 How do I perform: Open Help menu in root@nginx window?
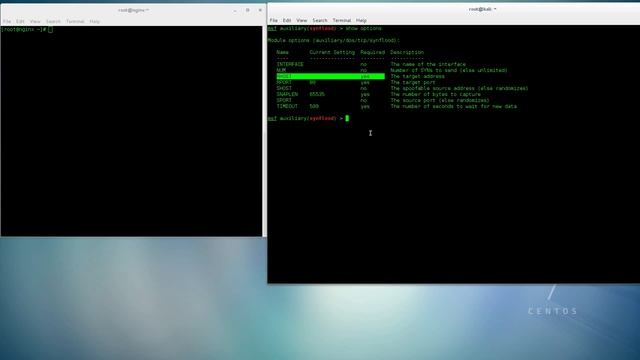95,22
